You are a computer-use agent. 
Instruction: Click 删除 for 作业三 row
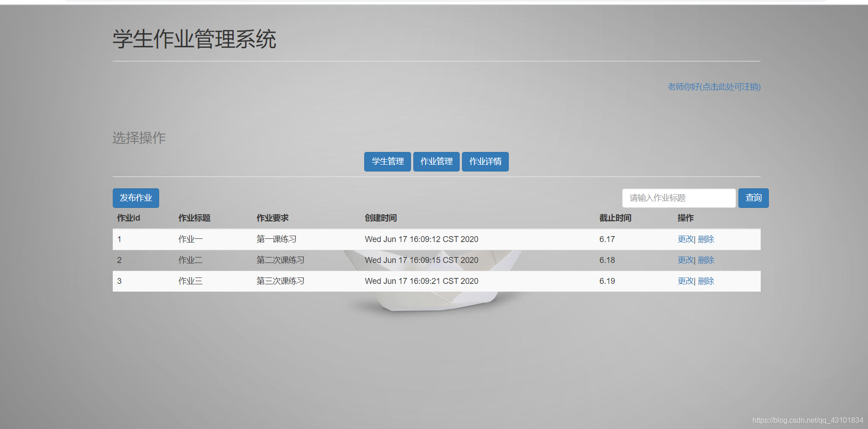click(x=706, y=281)
